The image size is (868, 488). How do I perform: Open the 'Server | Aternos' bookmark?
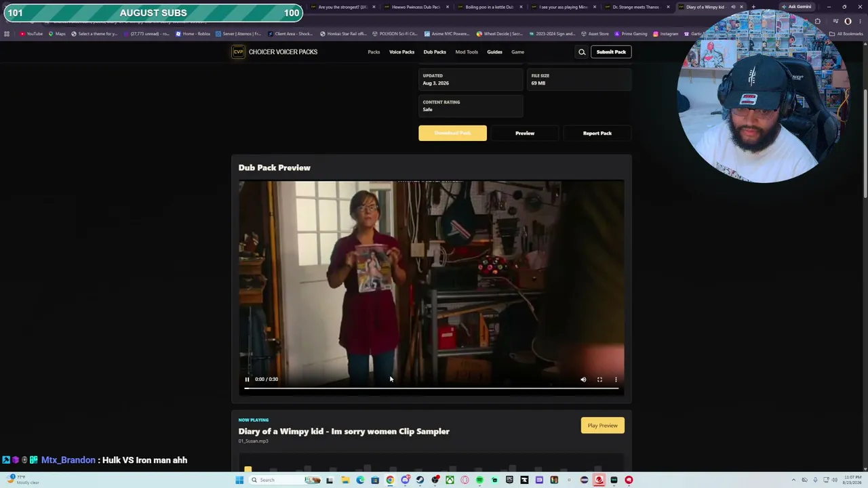238,34
